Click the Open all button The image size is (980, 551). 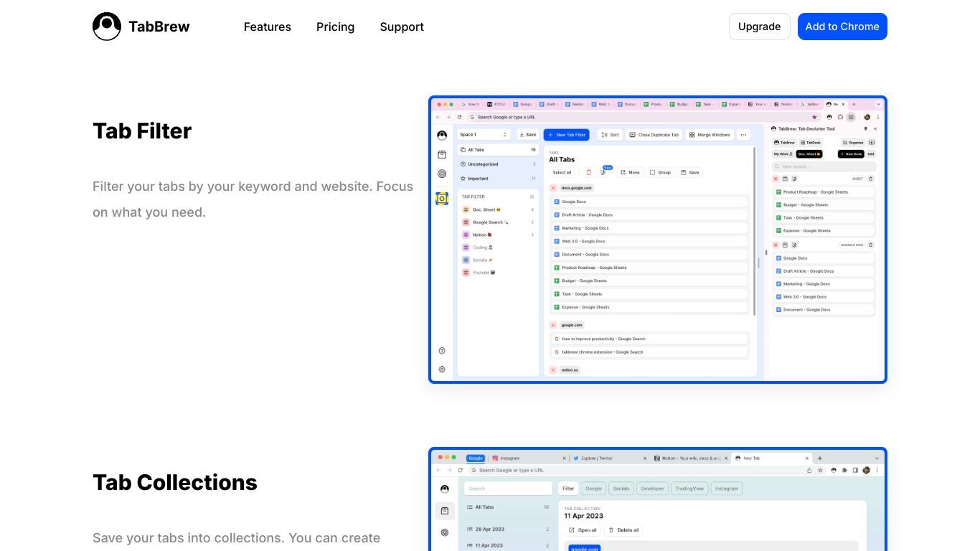583,530
